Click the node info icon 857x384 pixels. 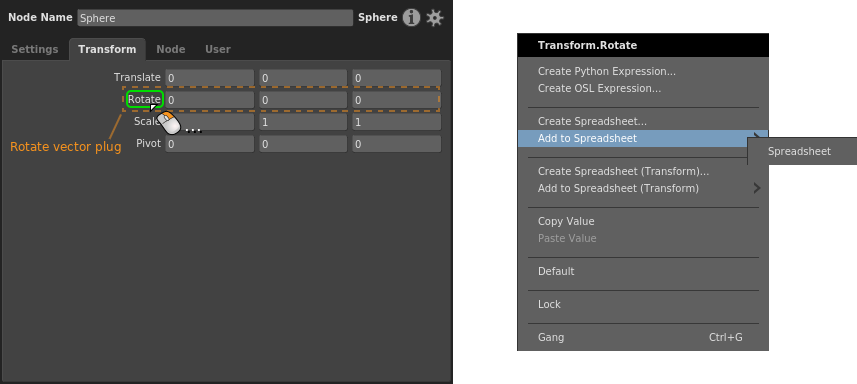tap(411, 17)
